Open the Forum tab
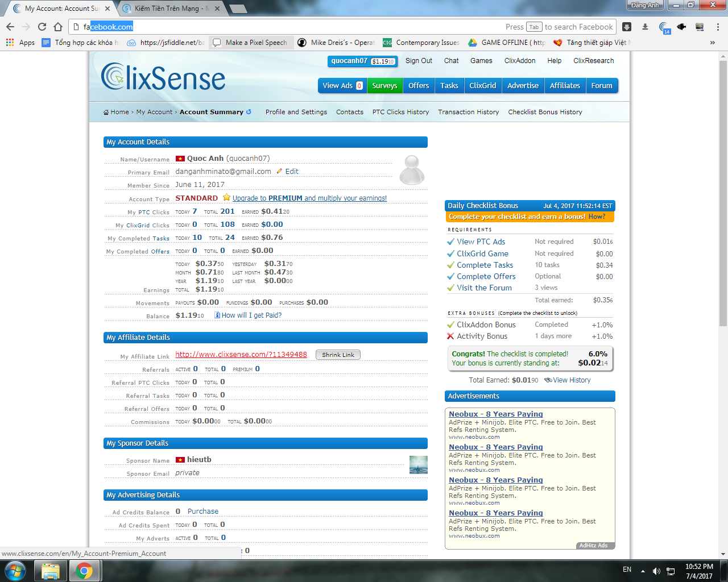 [602, 86]
